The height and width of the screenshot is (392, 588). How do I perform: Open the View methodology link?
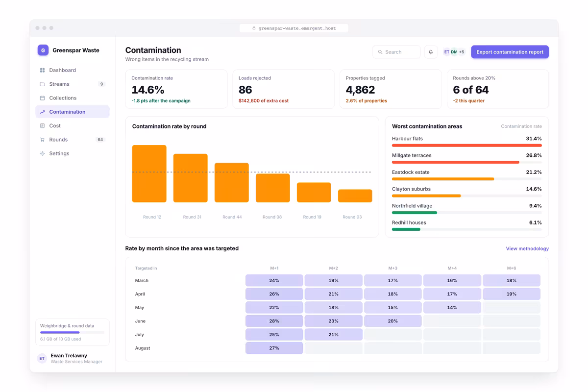[527, 249]
